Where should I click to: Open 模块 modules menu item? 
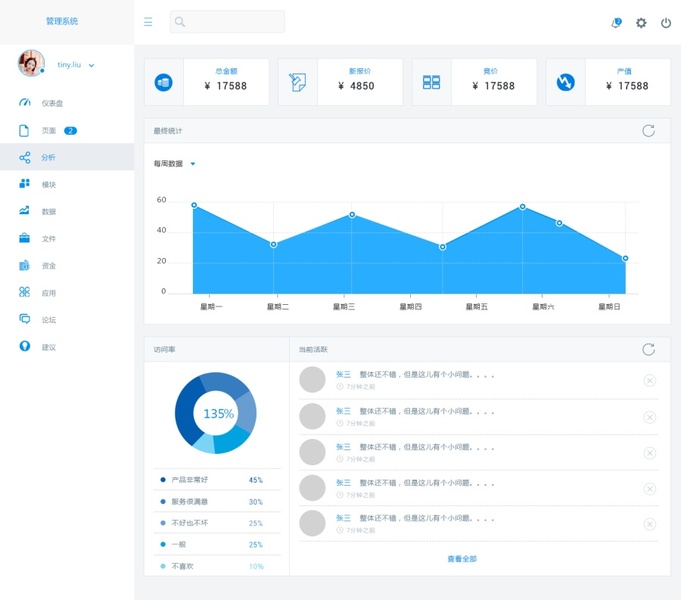click(67, 184)
